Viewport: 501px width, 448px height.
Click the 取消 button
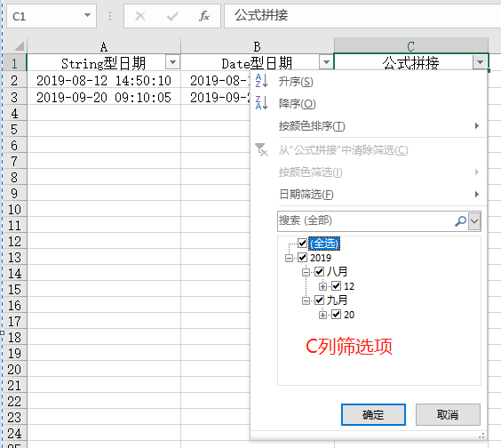click(448, 415)
